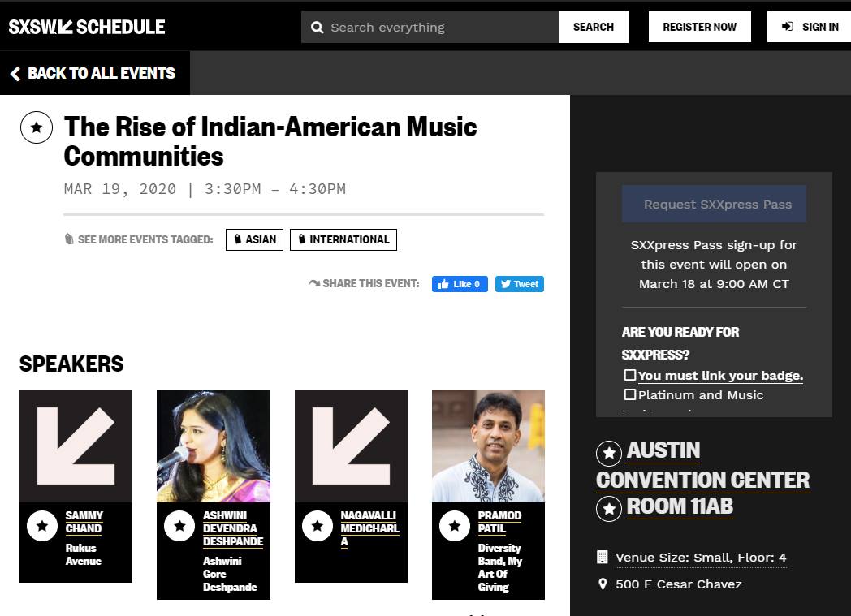Open the INTERNATIONAL tag events
The width and height of the screenshot is (851, 616).
(343, 239)
